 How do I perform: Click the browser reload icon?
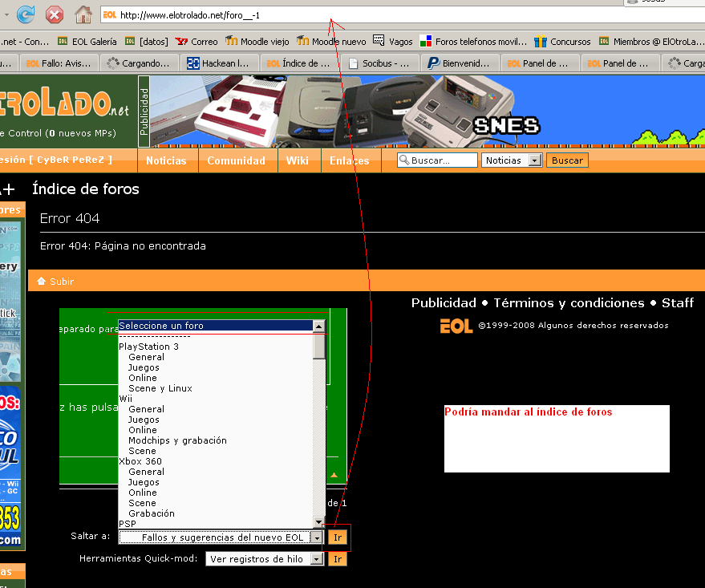[26, 14]
